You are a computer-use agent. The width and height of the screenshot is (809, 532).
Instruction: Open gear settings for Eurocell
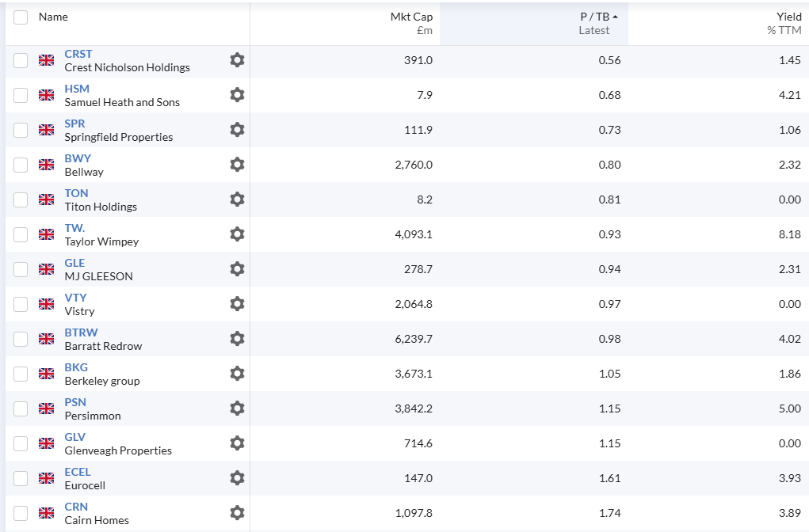click(x=237, y=478)
